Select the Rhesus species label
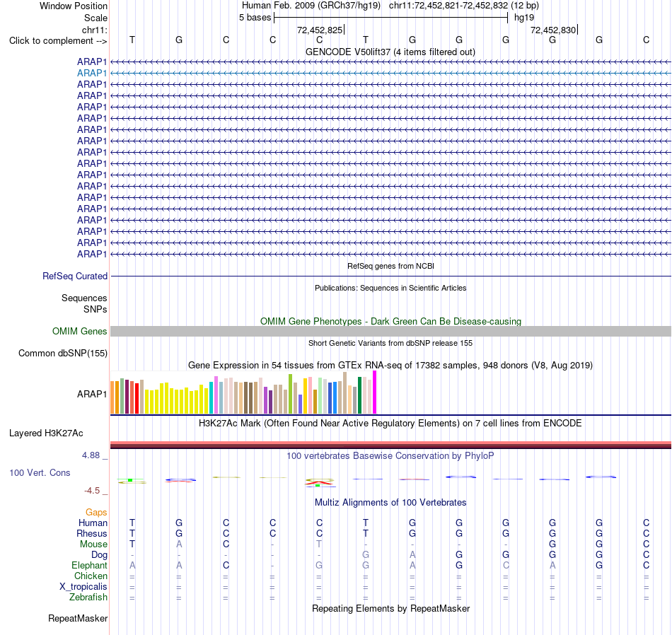Screen dimensions: 672x635 pyautogui.click(x=92, y=533)
